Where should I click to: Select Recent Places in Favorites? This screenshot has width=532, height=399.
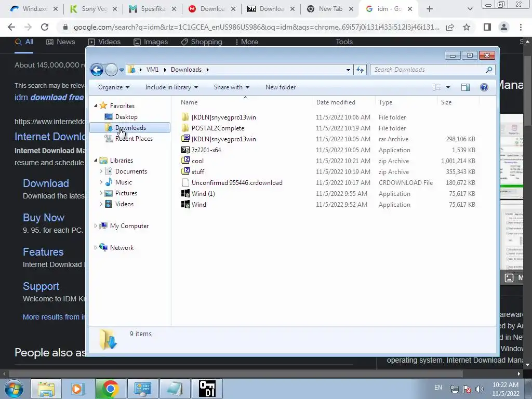click(134, 138)
